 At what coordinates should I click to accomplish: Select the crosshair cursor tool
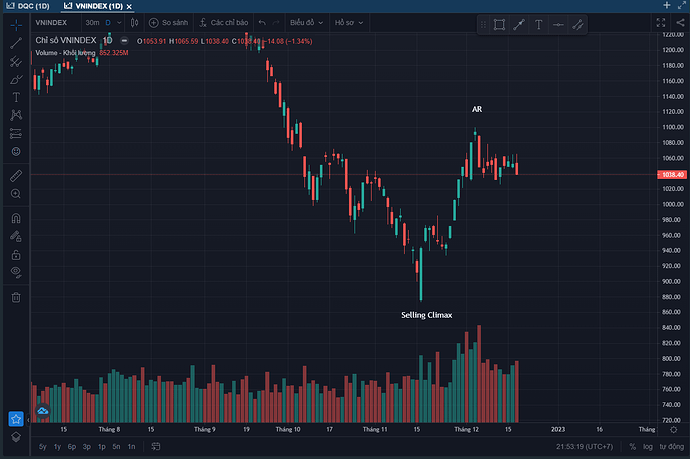(x=16, y=25)
